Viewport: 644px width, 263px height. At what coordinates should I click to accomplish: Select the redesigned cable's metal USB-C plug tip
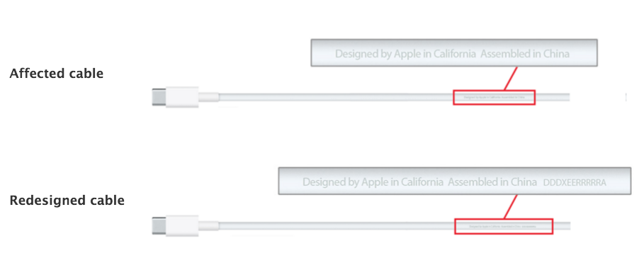click(x=159, y=225)
